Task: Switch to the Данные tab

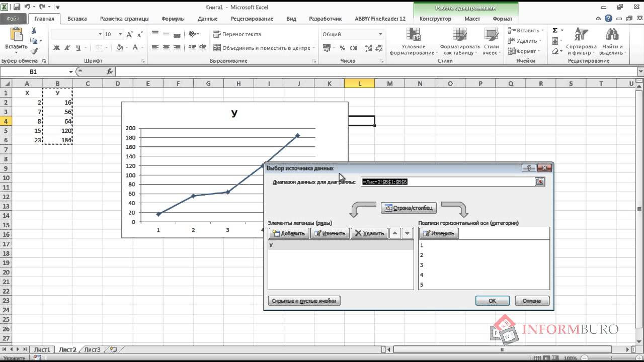Action: (x=207, y=19)
